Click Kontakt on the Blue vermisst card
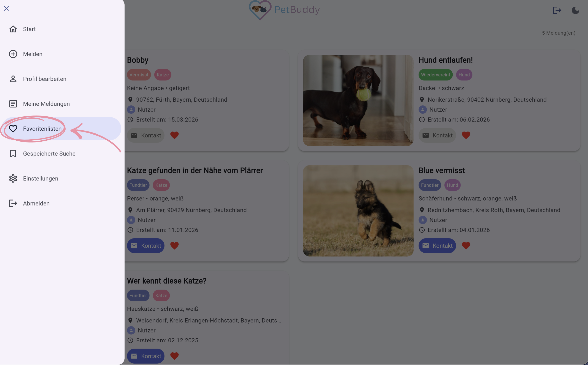The width and height of the screenshot is (588, 365). (437, 246)
